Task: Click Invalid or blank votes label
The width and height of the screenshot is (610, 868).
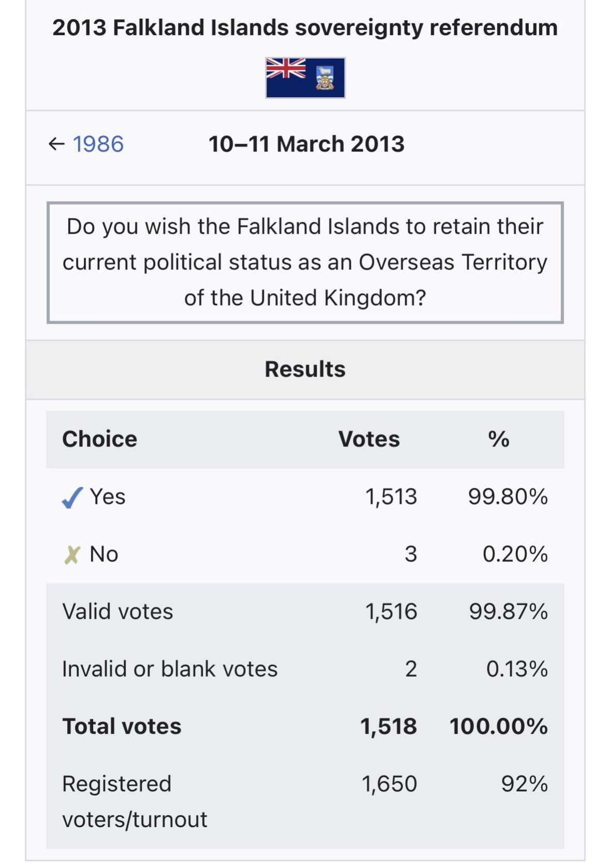Action: [x=170, y=669]
